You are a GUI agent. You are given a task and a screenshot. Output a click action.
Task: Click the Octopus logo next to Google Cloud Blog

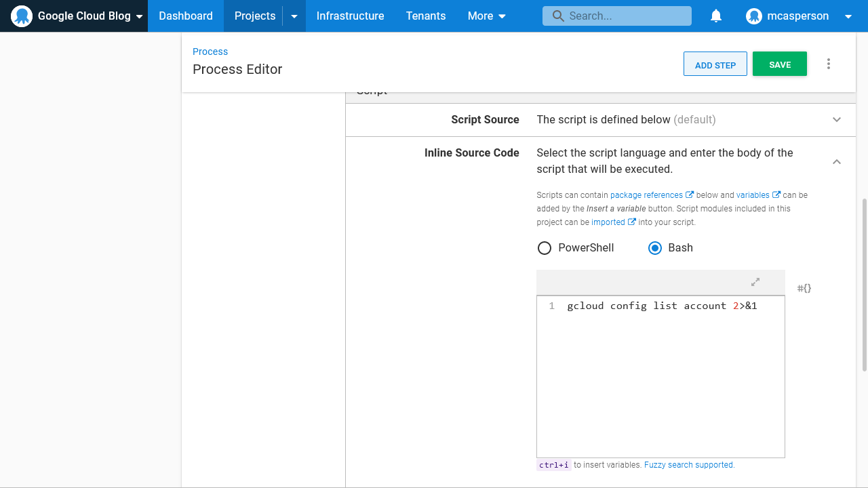tap(22, 16)
